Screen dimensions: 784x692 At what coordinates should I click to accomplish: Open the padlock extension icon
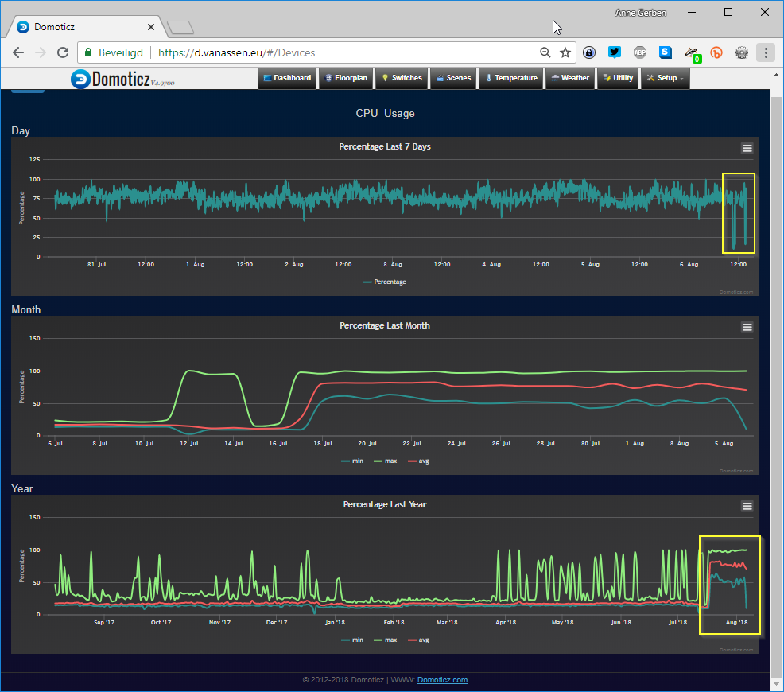589,52
